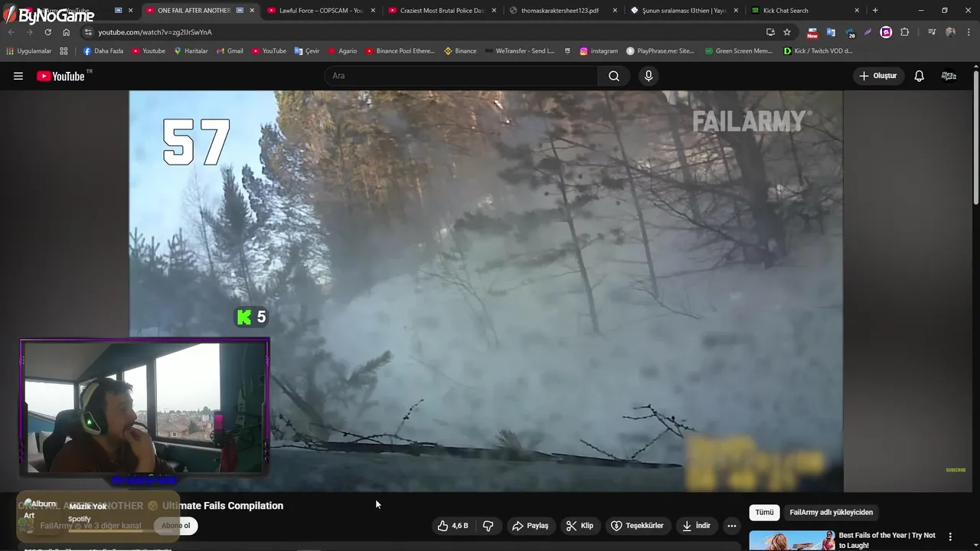Open the Haritalar maps bookmark

pos(191,51)
